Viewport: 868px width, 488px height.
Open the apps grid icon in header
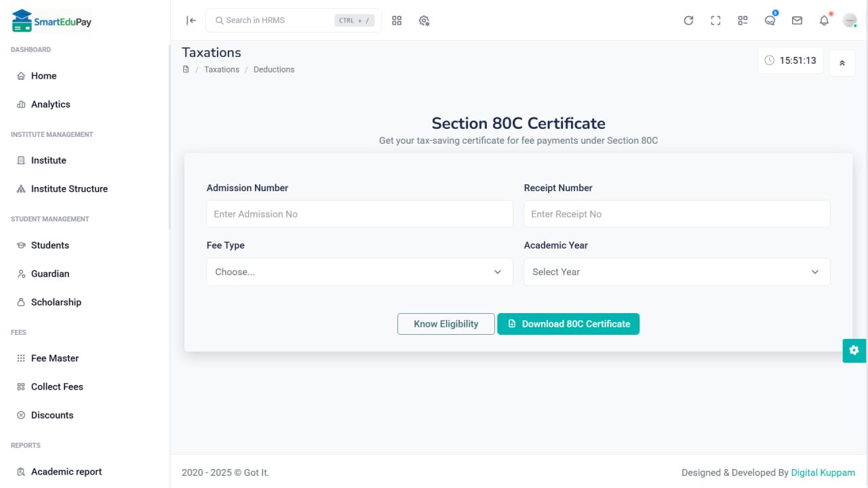397,20
